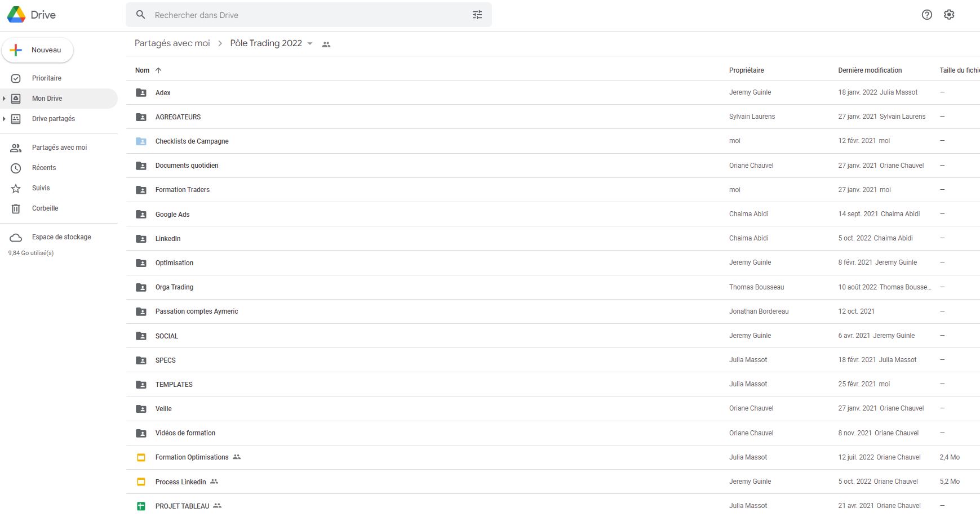
Task: Click the Suivis star icon
Action: (x=16, y=188)
